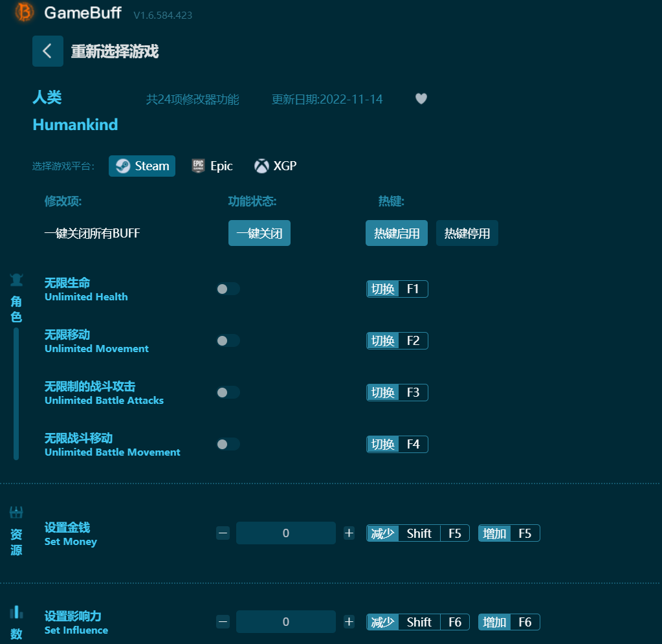This screenshot has width=662, height=644.
Task: Click the F1 hotkey for Unlimited Health
Action: (413, 289)
